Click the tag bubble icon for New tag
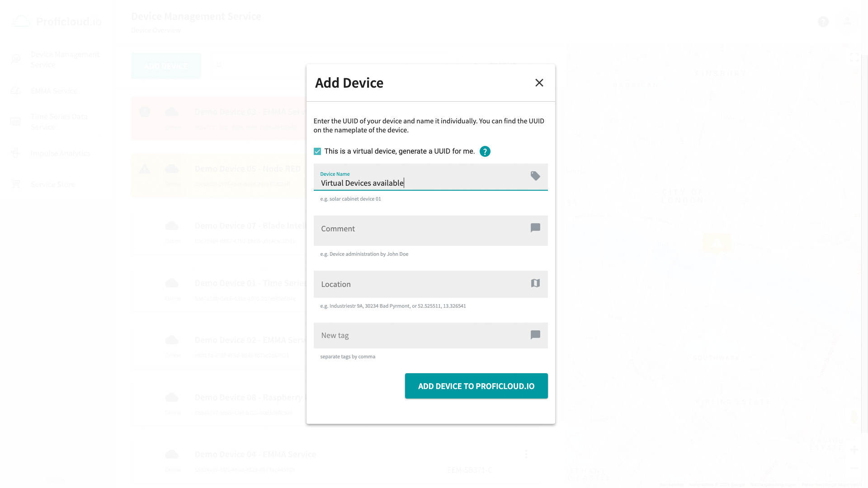Screen dimensions: 868x488 (x=535, y=335)
